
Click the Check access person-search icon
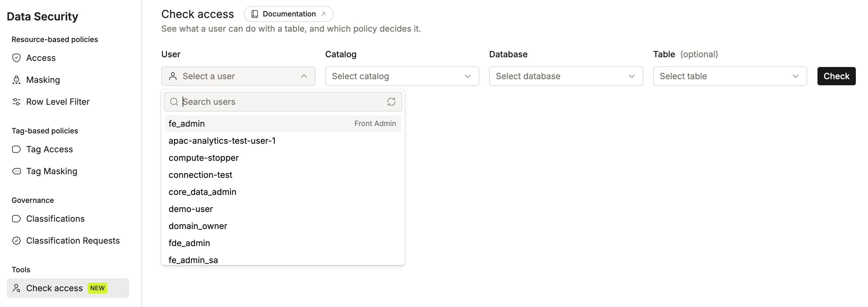coord(16,288)
